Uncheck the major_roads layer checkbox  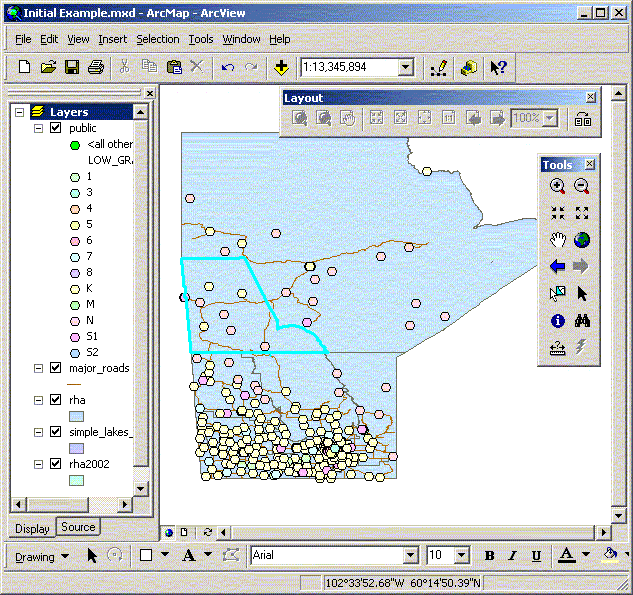point(56,368)
